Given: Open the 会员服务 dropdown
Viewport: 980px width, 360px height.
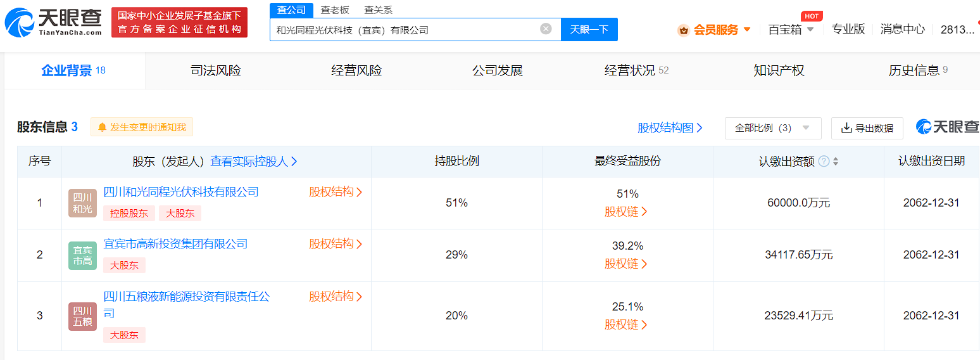Looking at the screenshot, I should [x=722, y=30].
